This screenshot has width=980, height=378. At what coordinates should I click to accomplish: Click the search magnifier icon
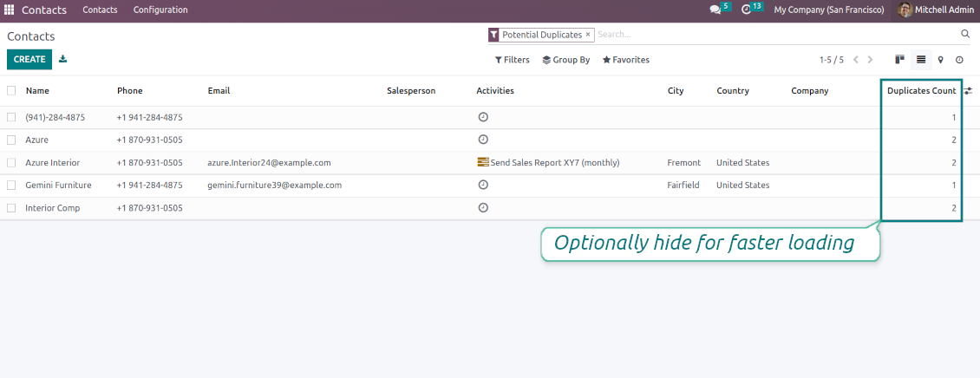965,35
